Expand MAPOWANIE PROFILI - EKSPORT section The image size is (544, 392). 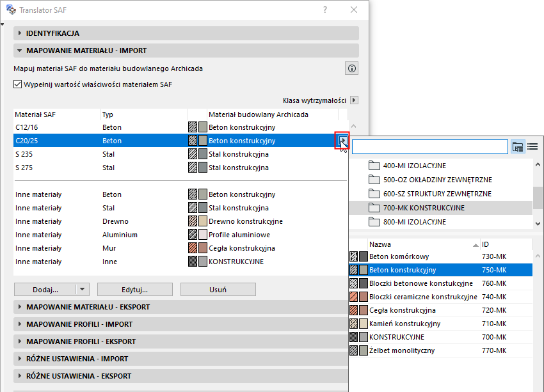180,341
